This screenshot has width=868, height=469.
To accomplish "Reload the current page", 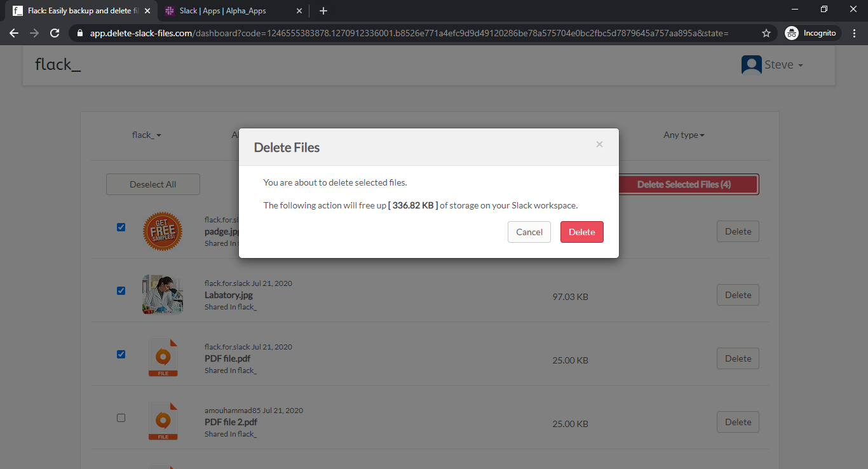I will click(55, 33).
